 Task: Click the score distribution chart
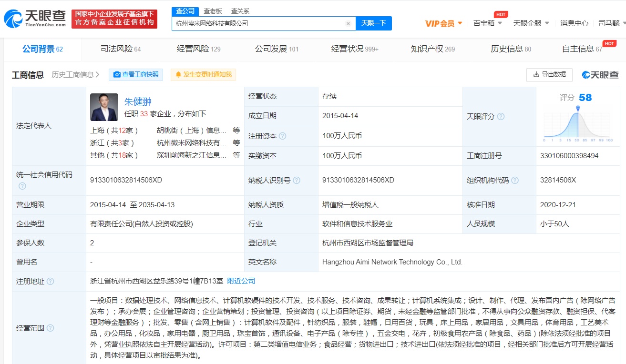(x=578, y=124)
